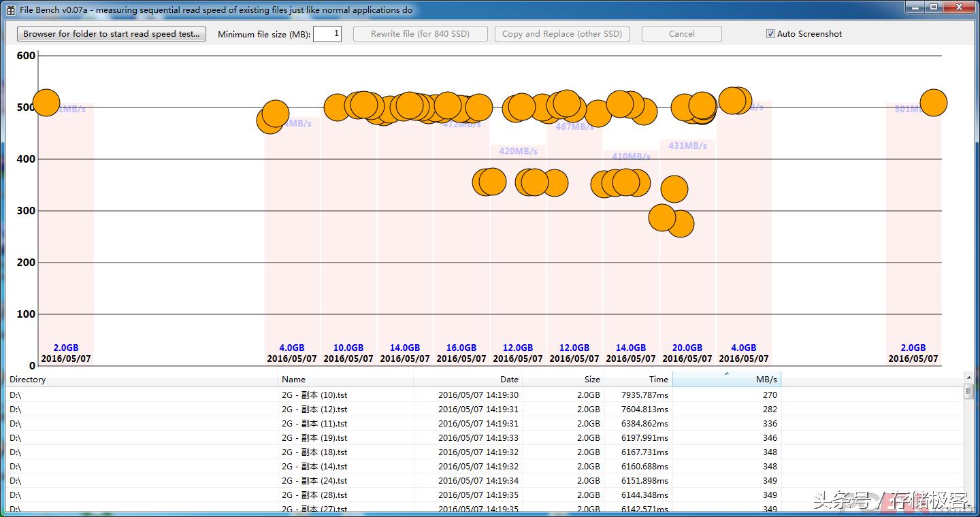Click the rightmost orange data point in chart

(933, 103)
